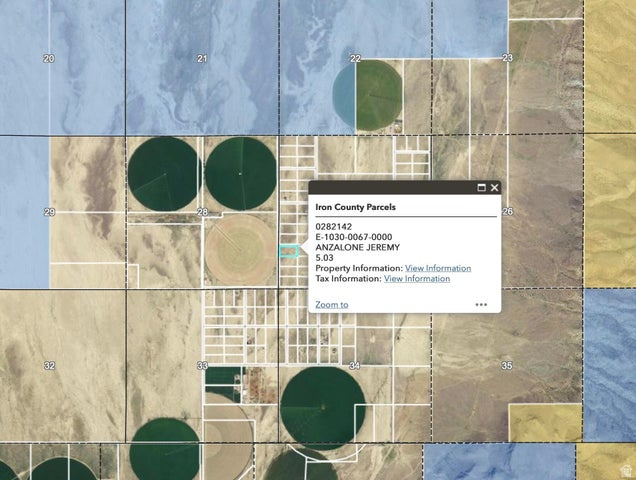Open Property Information View Information link
The image size is (636, 480).
point(438,268)
